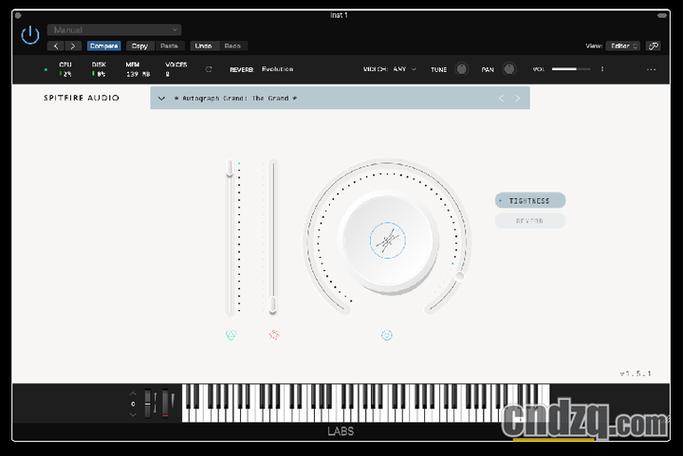The image size is (683, 456).
Task: Click the Tune knob
Action: (462, 69)
